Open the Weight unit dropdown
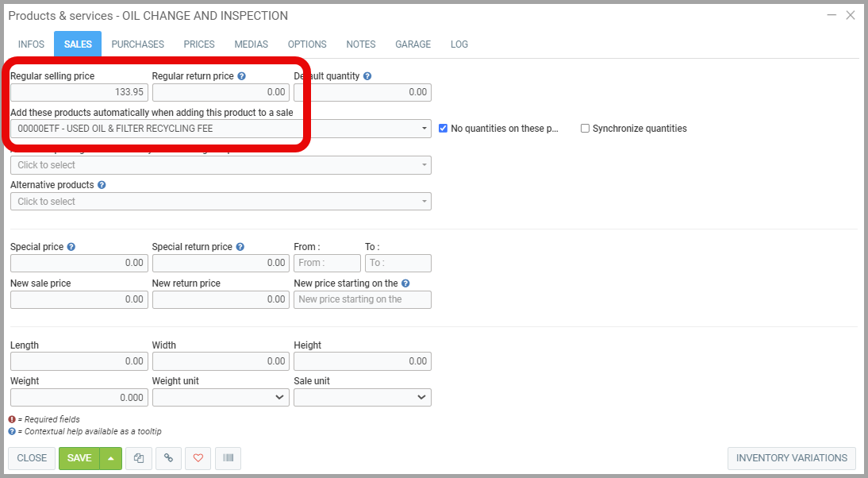Viewport: 868px width, 478px height. tap(220, 397)
